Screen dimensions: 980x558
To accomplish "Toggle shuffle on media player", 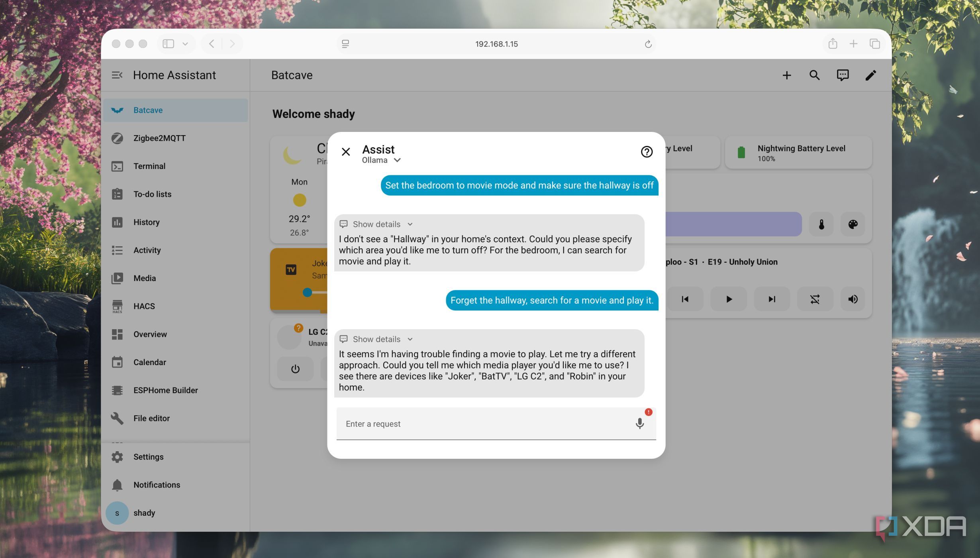I will [815, 299].
